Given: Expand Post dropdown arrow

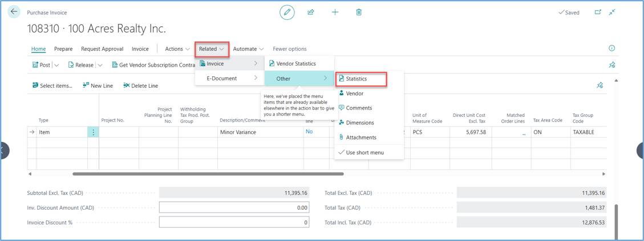Looking at the screenshot, I should (56, 65).
